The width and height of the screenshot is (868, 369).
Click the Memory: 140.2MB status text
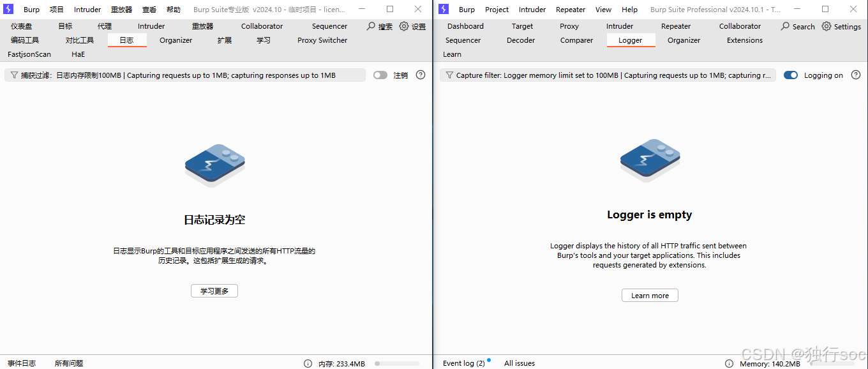pyautogui.click(x=770, y=364)
